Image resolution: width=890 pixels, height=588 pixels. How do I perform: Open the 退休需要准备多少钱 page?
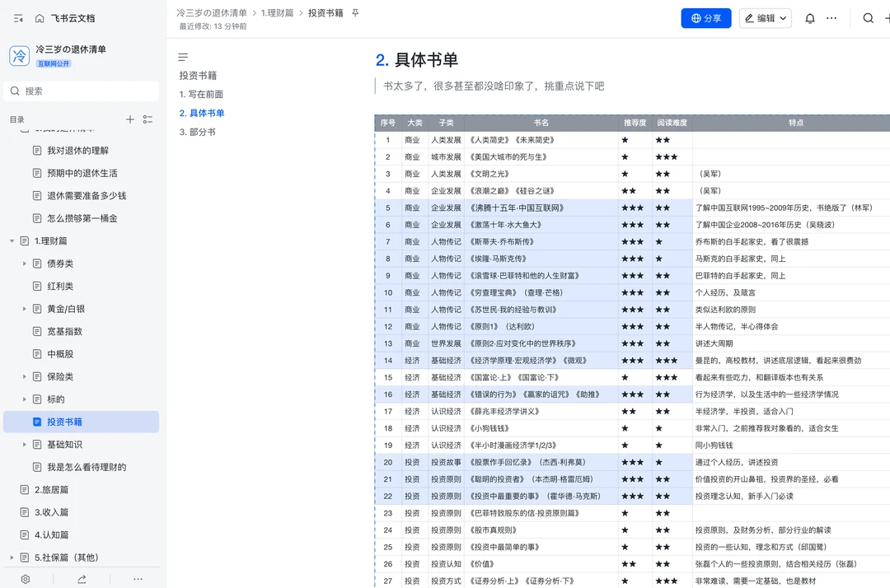[x=87, y=196]
